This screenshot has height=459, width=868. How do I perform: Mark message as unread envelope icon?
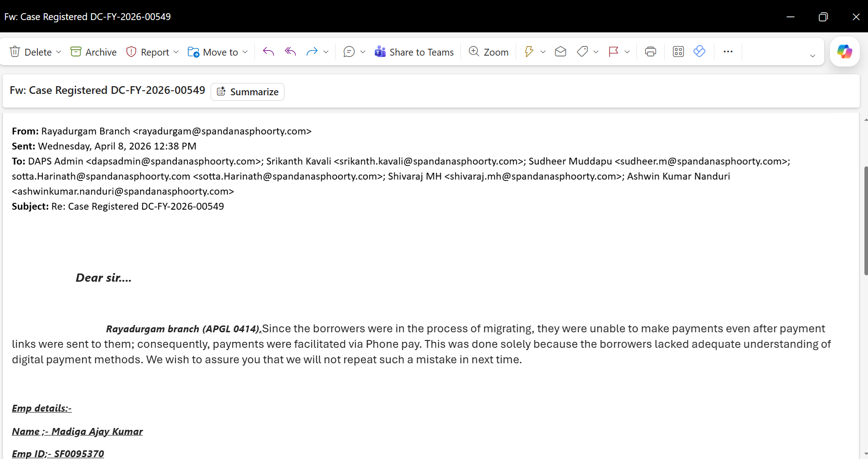560,52
